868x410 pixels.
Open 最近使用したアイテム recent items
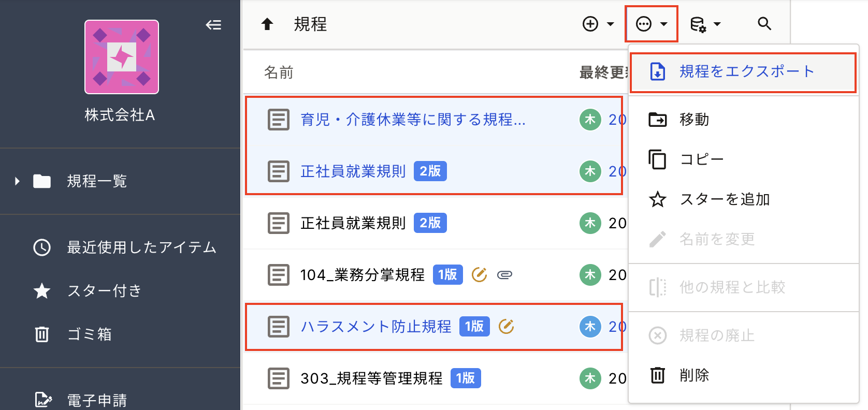click(x=124, y=247)
